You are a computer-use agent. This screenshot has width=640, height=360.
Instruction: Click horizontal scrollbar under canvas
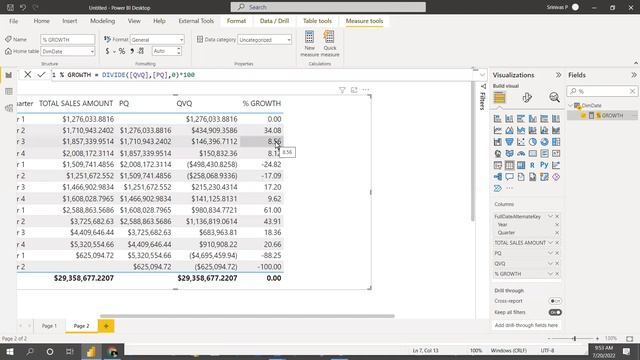coord(247,316)
